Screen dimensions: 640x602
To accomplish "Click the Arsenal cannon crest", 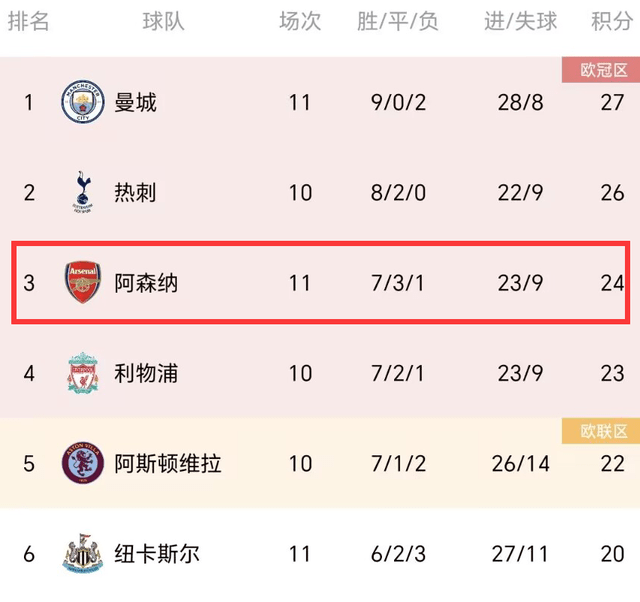I will click(x=83, y=282).
